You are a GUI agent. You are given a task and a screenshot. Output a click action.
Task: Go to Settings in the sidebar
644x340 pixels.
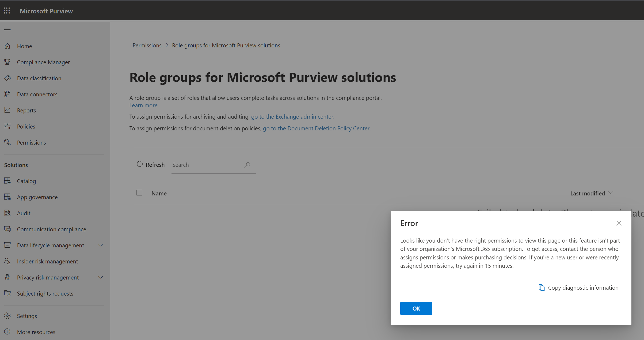[x=27, y=316]
